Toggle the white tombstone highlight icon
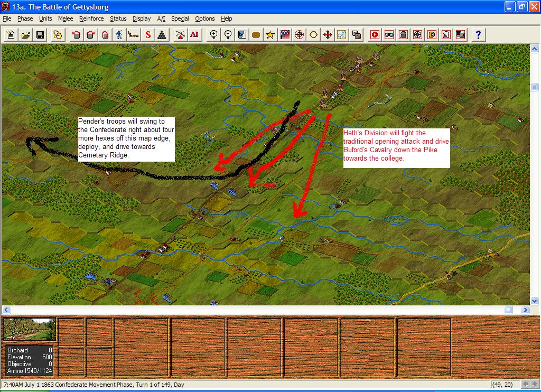The height and width of the screenshot is (392, 541). click(446, 34)
